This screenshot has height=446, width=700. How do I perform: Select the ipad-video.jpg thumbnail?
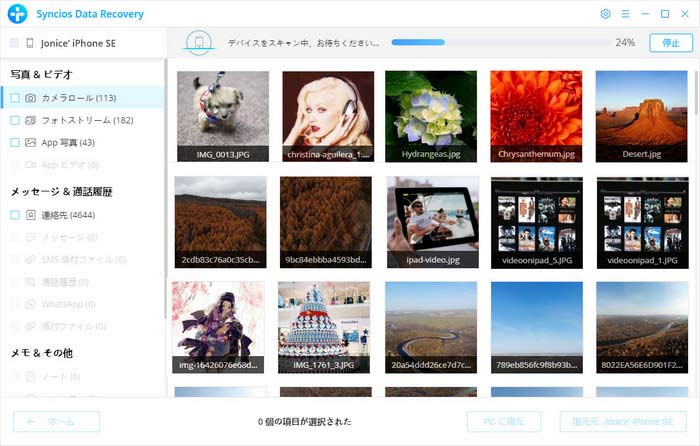point(433,222)
